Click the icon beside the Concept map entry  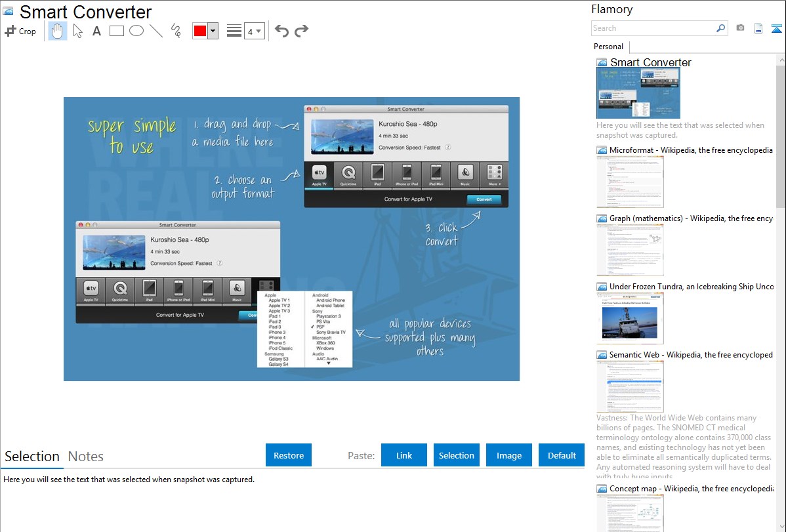602,489
